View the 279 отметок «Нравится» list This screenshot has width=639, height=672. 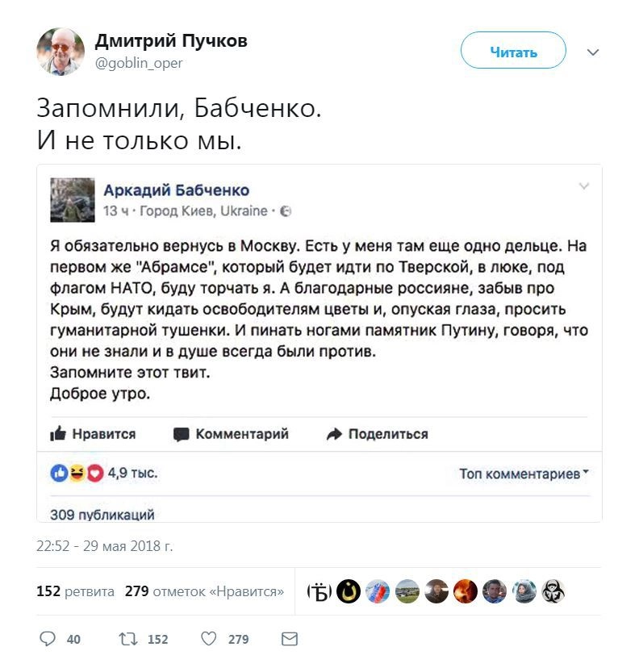pyautogui.click(x=204, y=591)
